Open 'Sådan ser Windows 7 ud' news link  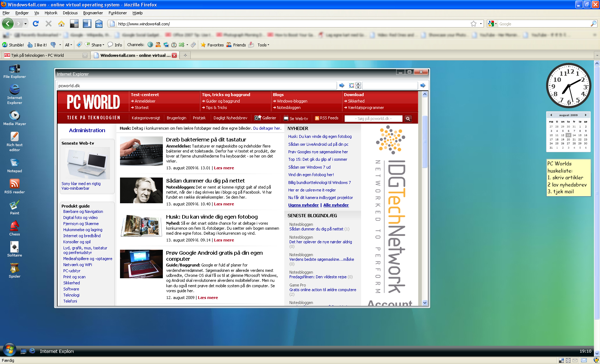pyautogui.click(x=309, y=167)
